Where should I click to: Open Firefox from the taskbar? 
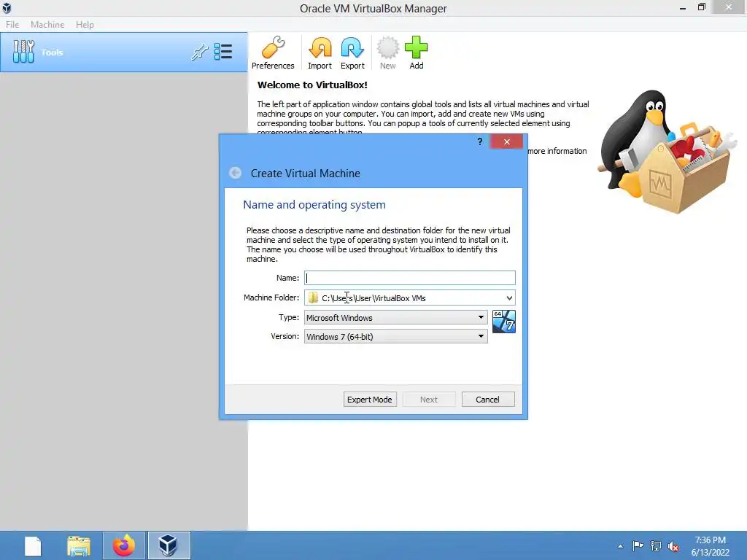123,545
